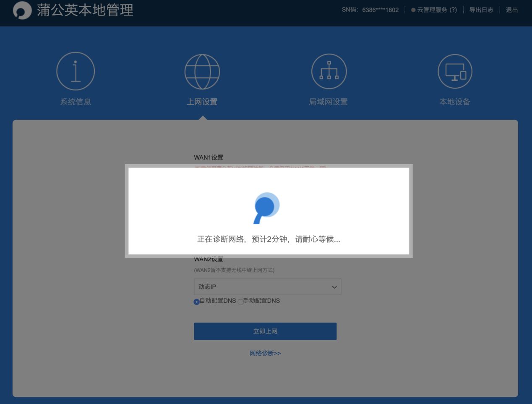Screen dimensions: 532x404
Task: Open the 云管理服务 (?) link
Action: point(434,10)
